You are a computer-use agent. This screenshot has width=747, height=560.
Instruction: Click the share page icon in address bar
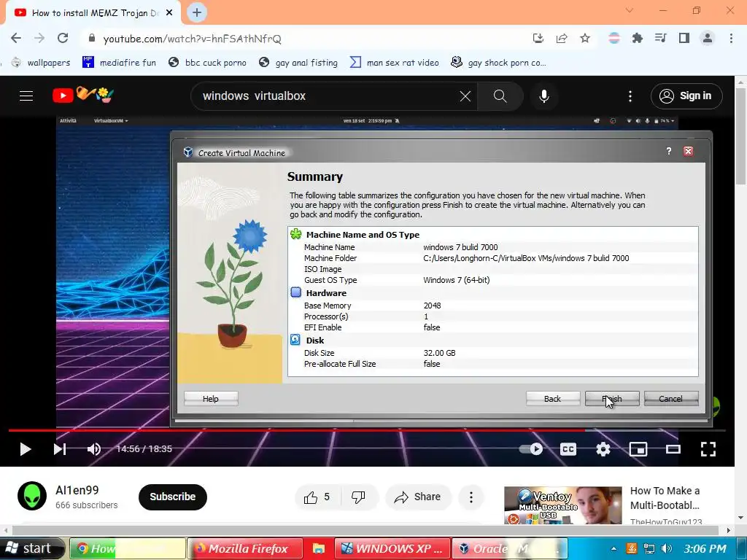[562, 39]
